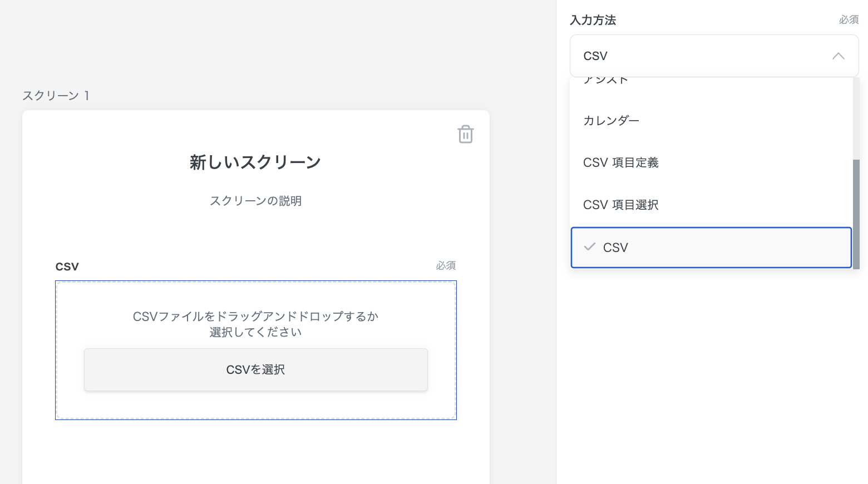Select the highlighted CSV list option
This screenshot has width=868, height=484.
click(711, 248)
